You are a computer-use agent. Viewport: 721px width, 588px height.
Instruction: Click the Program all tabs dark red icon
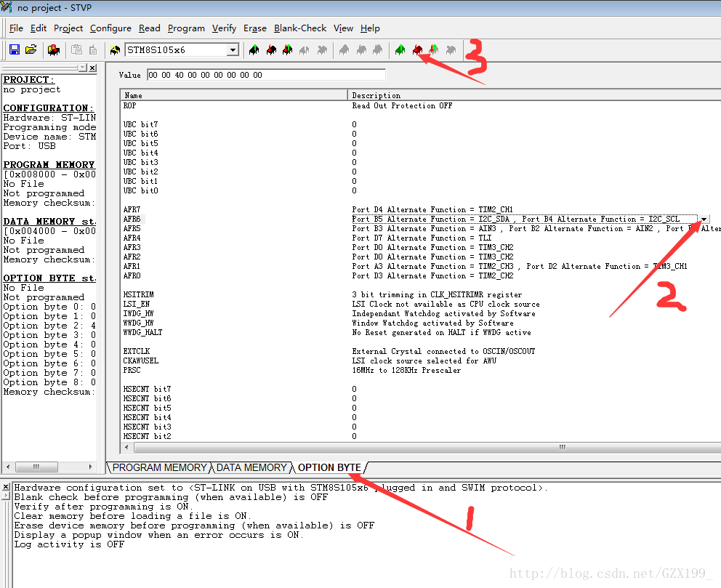pyautogui.click(x=417, y=49)
